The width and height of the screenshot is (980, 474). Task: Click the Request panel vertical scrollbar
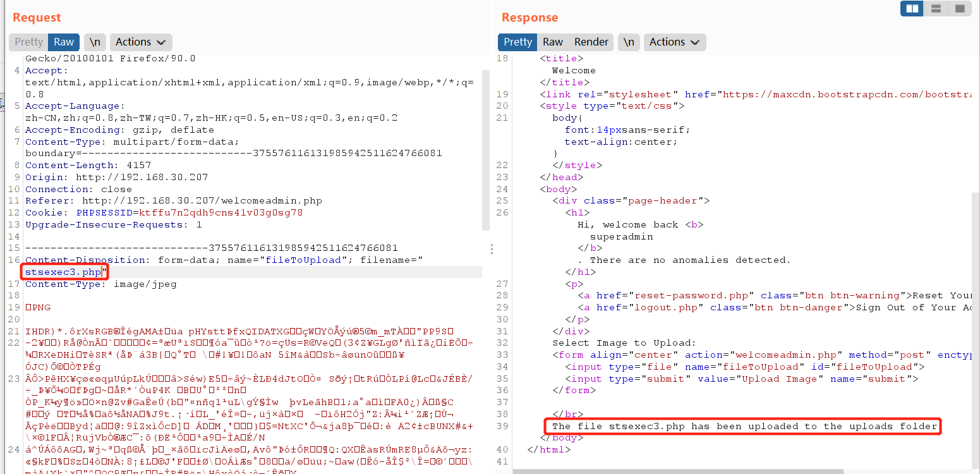tap(485, 150)
